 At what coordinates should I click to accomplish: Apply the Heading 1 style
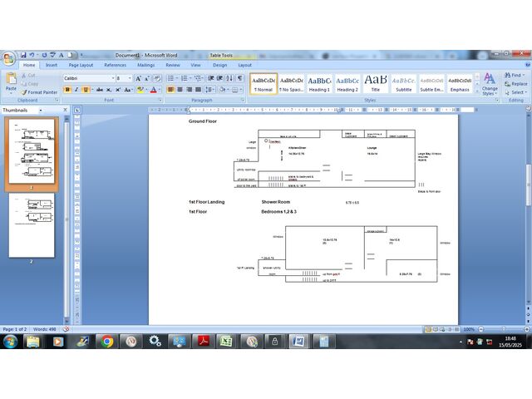[319, 83]
